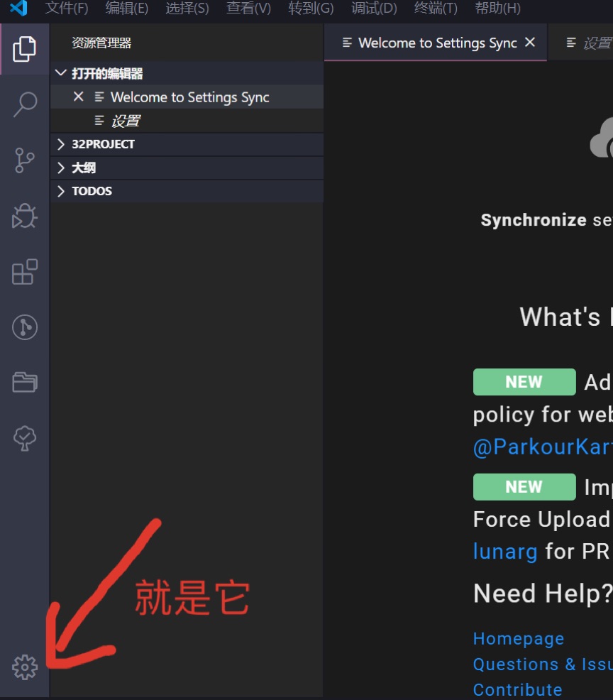This screenshot has height=700, width=613.
Task: Switch to the 设置 tab
Action: coord(595,42)
